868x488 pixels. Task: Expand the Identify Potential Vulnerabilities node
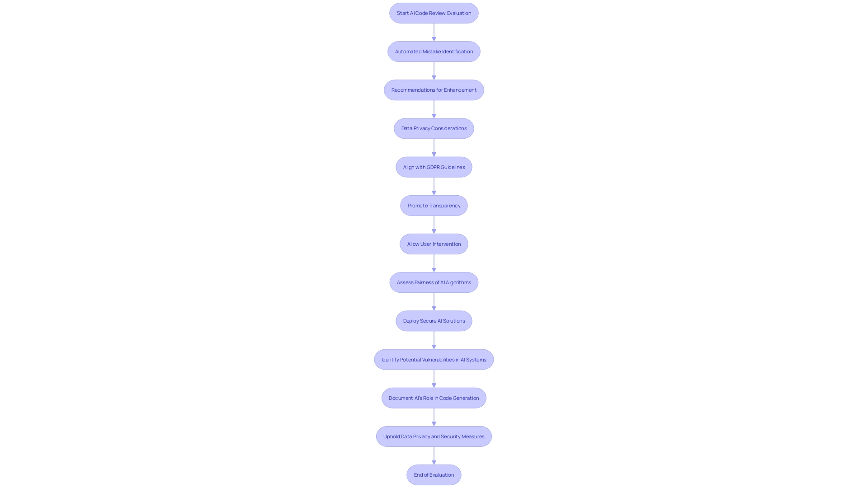[x=434, y=359]
